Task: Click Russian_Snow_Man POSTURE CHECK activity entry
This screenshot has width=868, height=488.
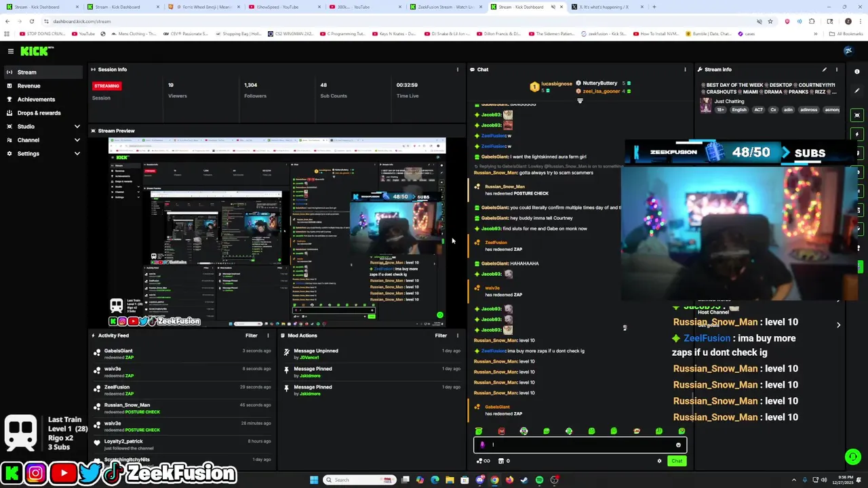Action: (x=183, y=408)
